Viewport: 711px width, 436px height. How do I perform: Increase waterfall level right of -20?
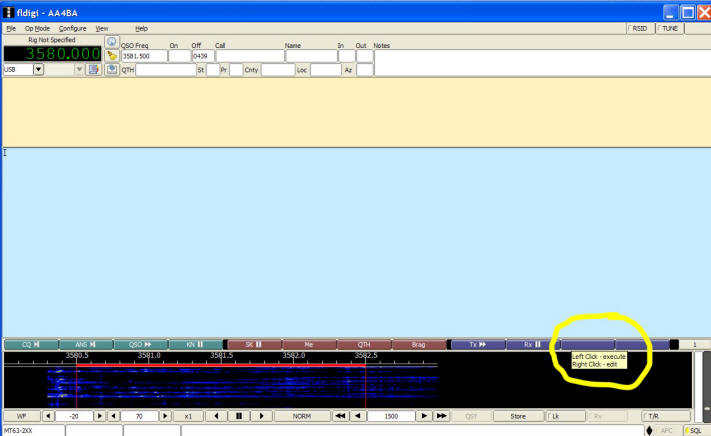point(99,416)
